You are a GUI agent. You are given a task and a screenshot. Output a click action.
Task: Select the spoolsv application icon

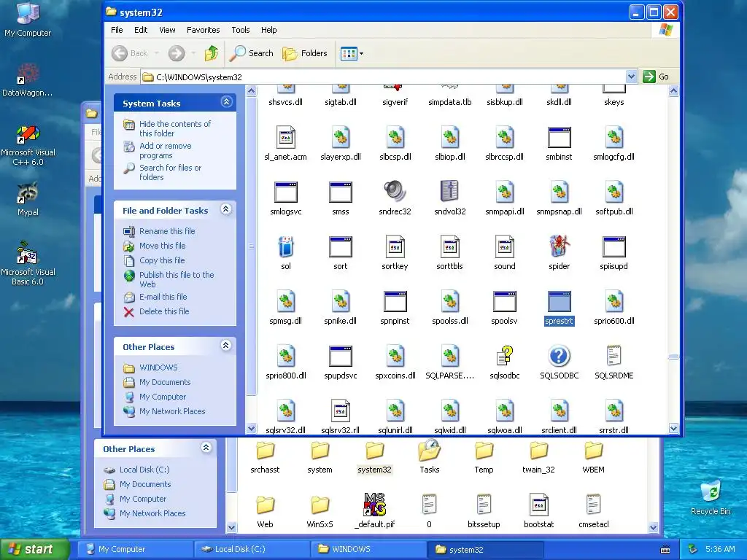(505, 302)
